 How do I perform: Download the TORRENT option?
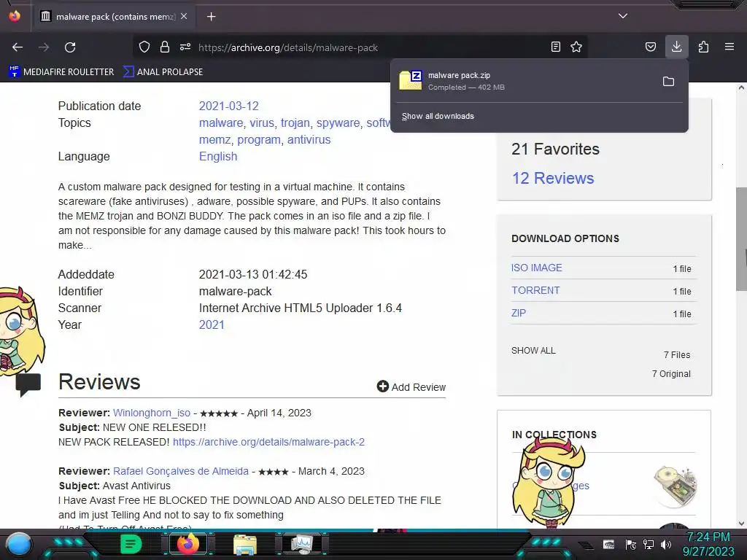pos(535,290)
